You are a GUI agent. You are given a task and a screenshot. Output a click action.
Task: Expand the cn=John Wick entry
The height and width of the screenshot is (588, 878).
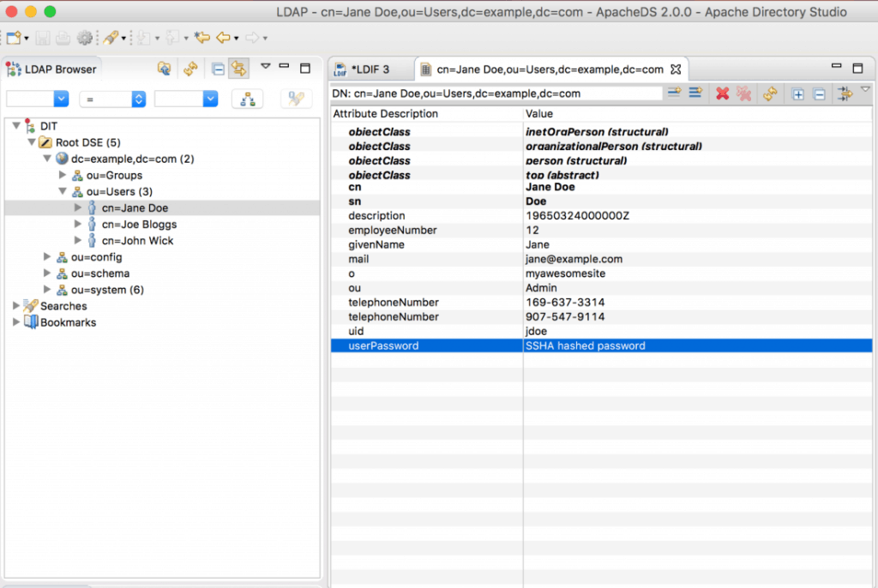78,240
